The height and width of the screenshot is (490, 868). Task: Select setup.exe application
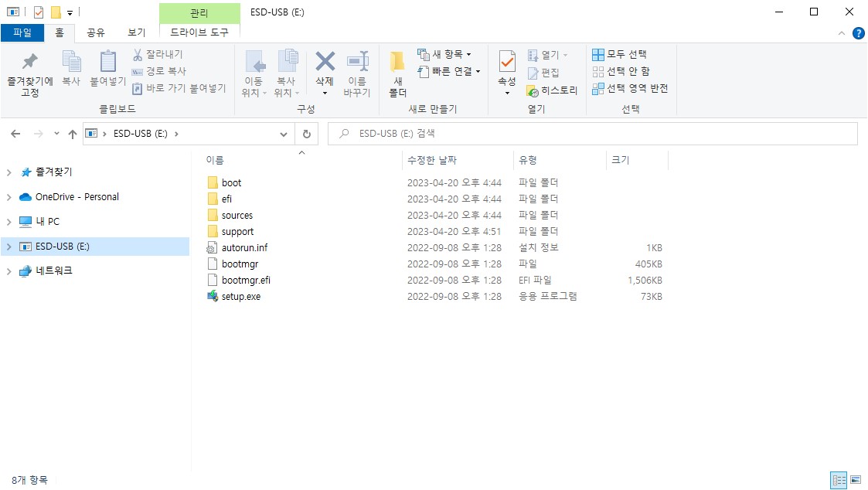point(241,296)
